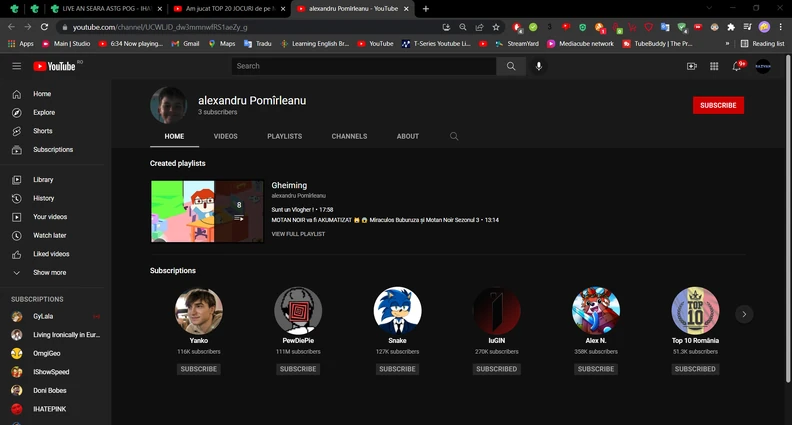This screenshot has width=792, height=425.
Task: Subscribe to PewDiePie
Action: pos(298,369)
